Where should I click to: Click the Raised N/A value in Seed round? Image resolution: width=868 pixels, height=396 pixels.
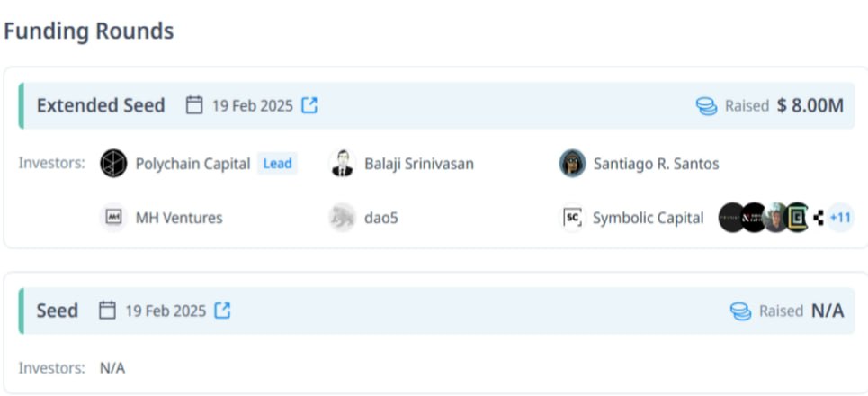tap(828, 310)
